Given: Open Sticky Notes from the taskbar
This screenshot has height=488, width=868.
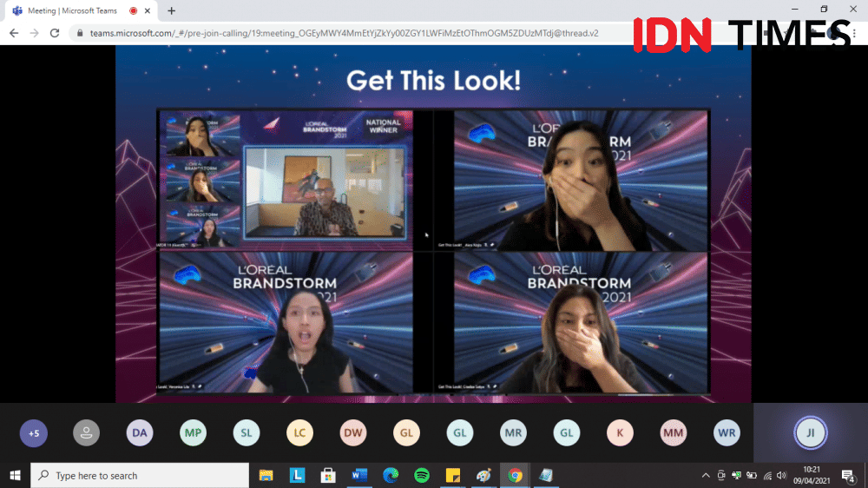Looking at the screenshot, I should click(452, 475).
